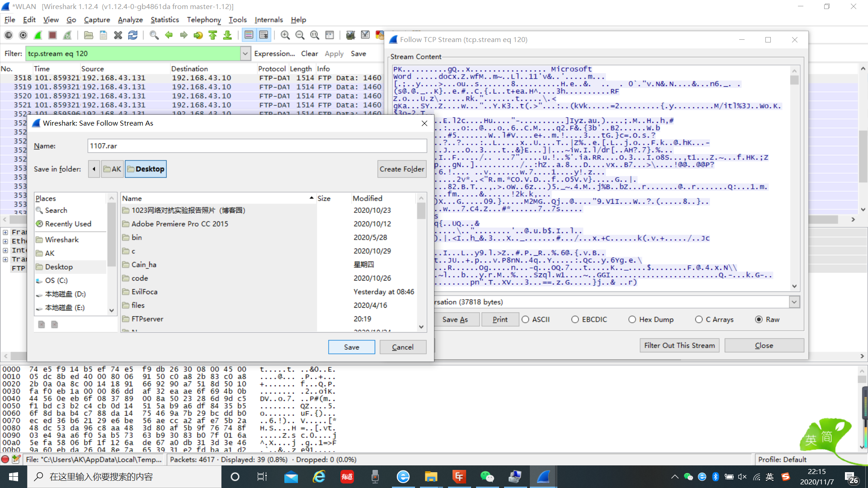Click Filter Out This Stream button
Viewport: 868px width, 488px height.
(679, 345)
